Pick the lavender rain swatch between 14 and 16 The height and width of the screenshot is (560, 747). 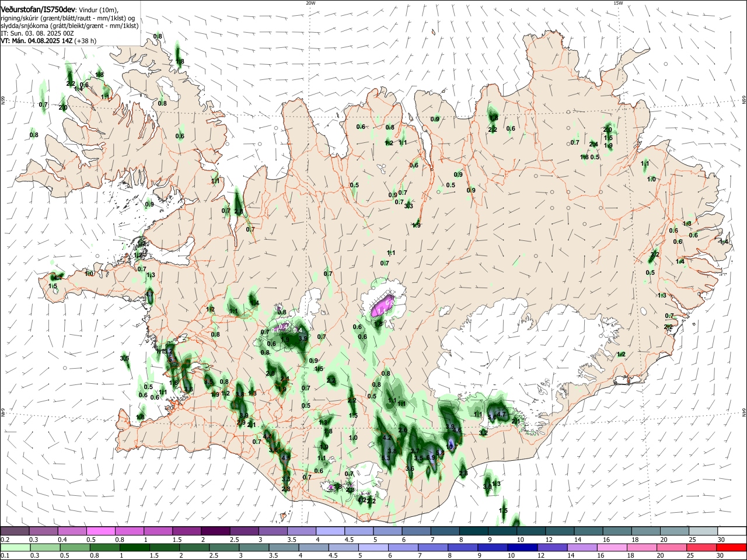pyautogui.click(x=582, y=547)
